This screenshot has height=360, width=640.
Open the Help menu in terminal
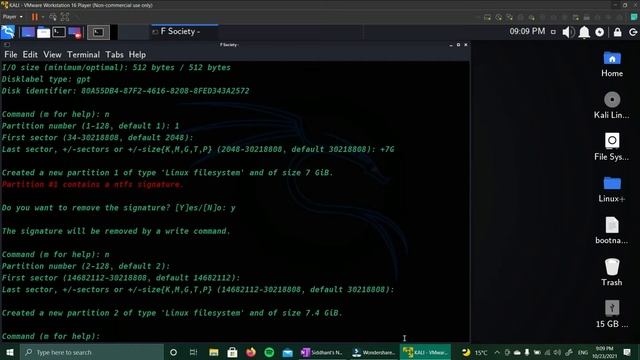137,55
